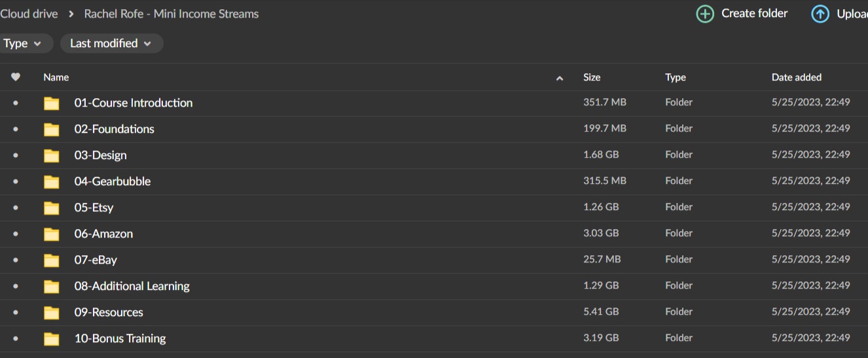Toggle favorite dot for 10-Bonus Training
This screenshot has height=358, width=868.
point(16,338)
